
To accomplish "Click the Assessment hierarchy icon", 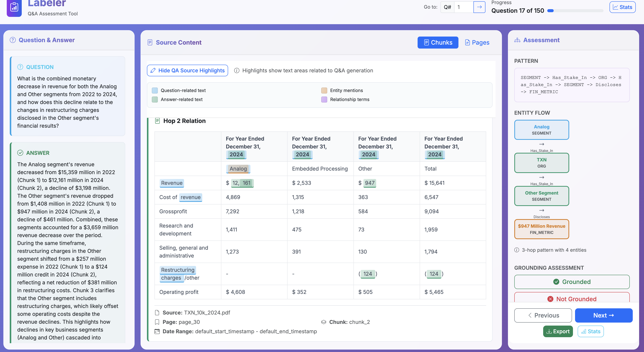I will [x=517, y=40].
